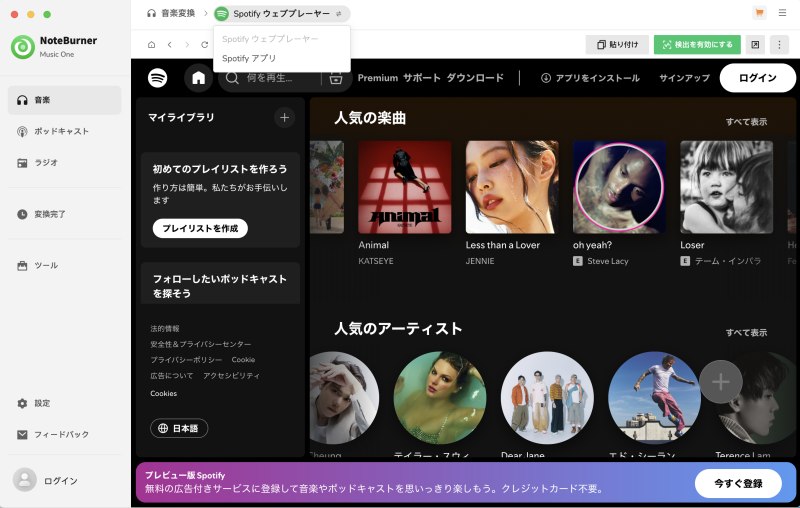800x508 pixels.
Task: Click the 貼り付け paste button
Action: (x=617, y=45)
